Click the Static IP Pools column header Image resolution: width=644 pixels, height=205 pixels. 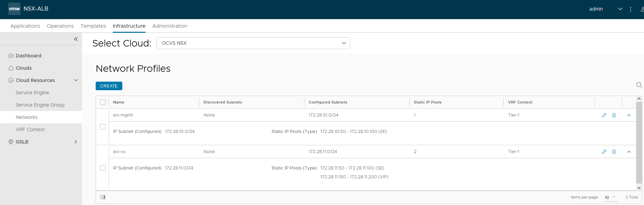click(427, 102)
